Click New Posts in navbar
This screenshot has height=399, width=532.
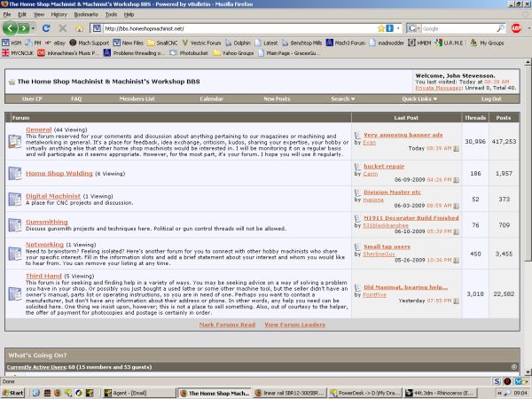pyautogui.click(x=277, y=98)
